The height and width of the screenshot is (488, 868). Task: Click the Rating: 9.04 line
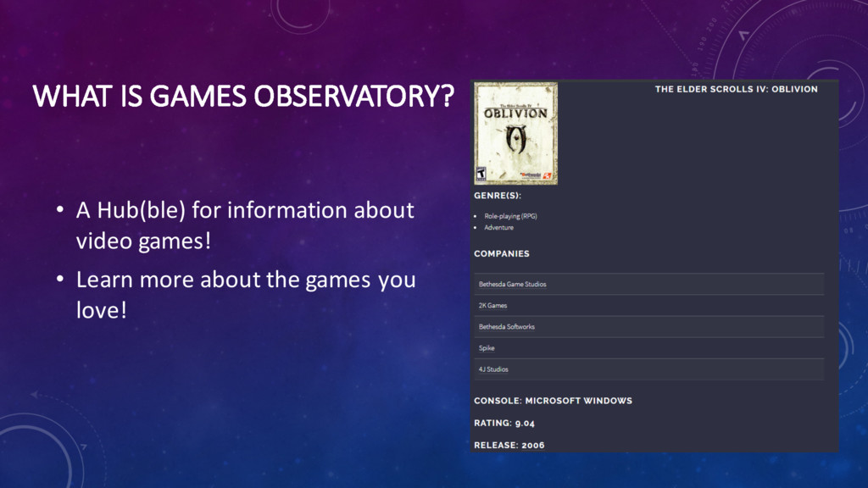click(x=504, y=423)
